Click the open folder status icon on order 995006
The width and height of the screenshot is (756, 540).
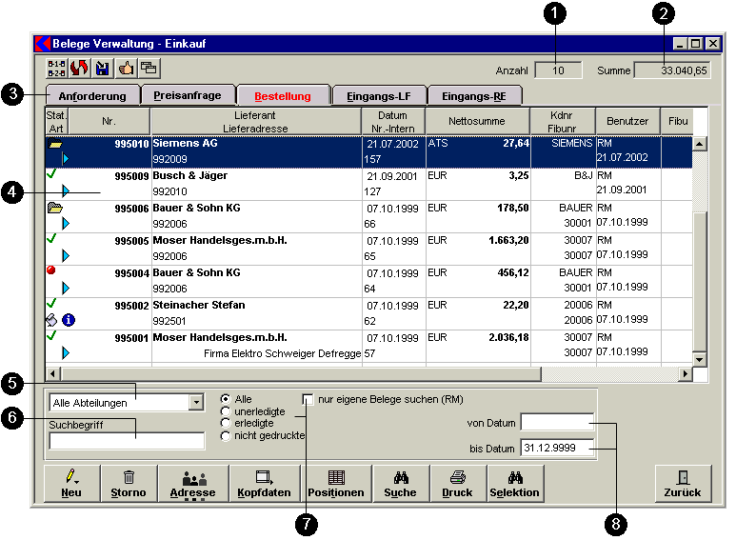54,208
